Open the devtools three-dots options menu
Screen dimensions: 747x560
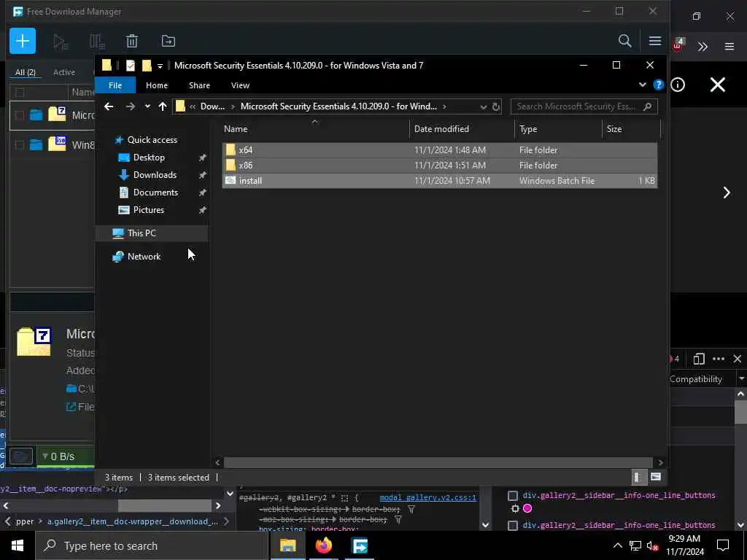click(x=719, y=359)
